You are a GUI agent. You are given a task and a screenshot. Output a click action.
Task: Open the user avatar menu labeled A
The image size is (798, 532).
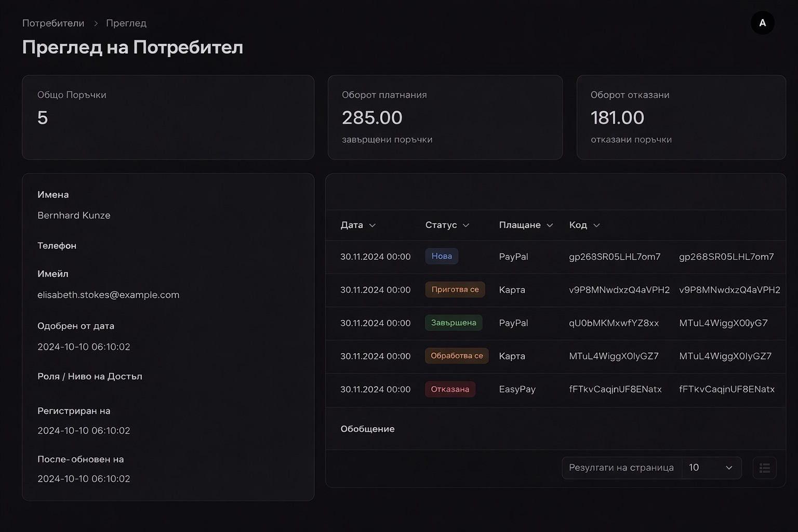coord(762,23)
